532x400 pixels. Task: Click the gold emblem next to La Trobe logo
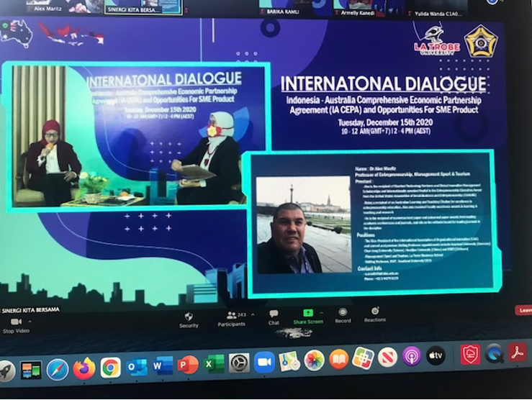click(481, 41)
